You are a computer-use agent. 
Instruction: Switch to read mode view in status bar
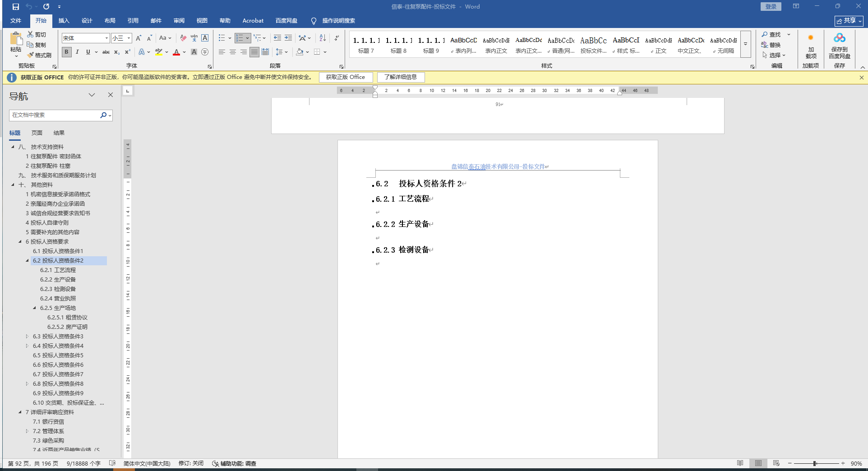point(740,463)
